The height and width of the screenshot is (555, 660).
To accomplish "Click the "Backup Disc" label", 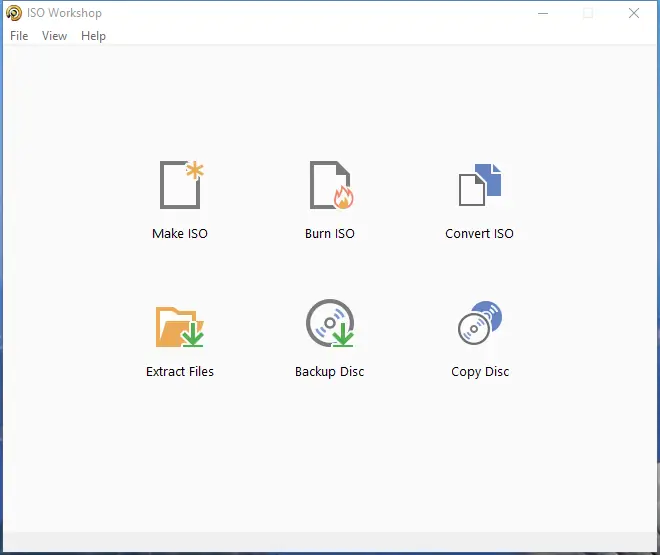I will coord(330,372).
